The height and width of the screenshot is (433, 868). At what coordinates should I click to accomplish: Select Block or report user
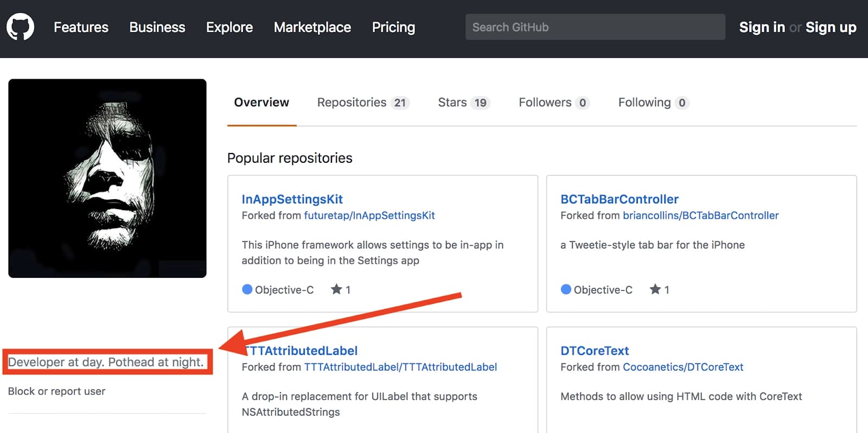57,391
